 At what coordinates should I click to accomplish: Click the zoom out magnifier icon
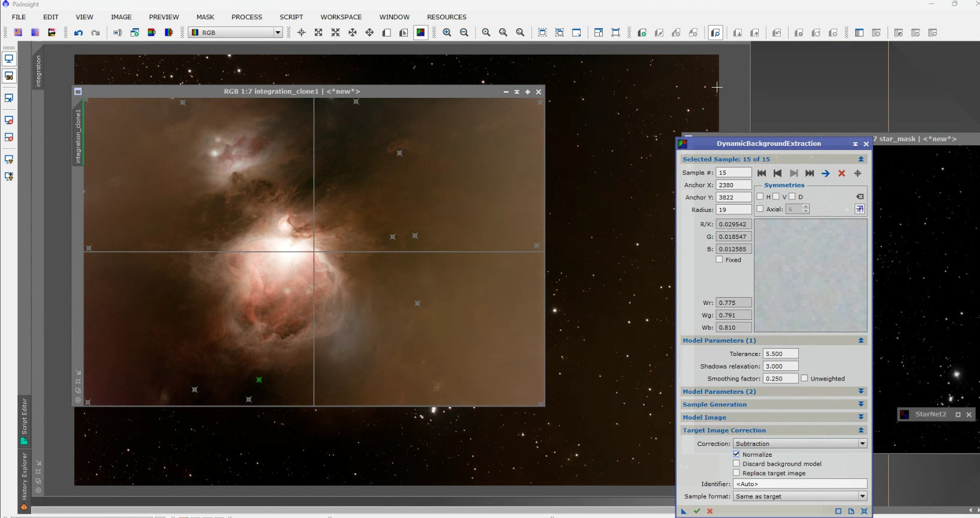[464, 33]
